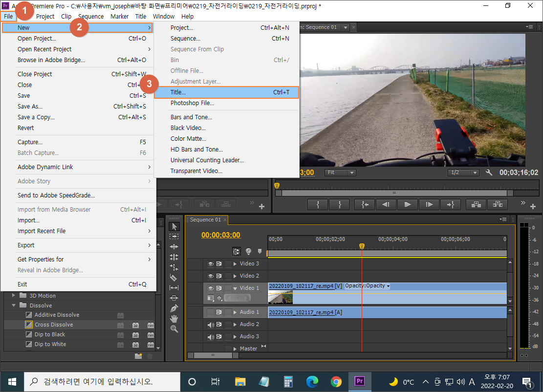The image size is (543, 392).
Task: Click the 20220109_102117_re.mp4 video clip thumbnail
Action: coord(281,297)
